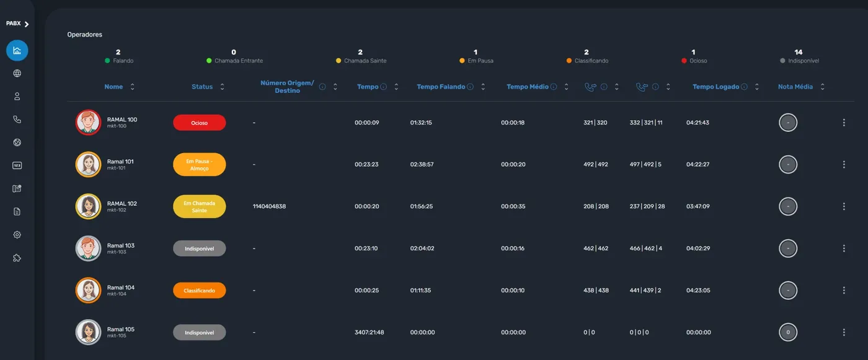Filter by Chamada Sainte counter

click(x=361, y=56)
